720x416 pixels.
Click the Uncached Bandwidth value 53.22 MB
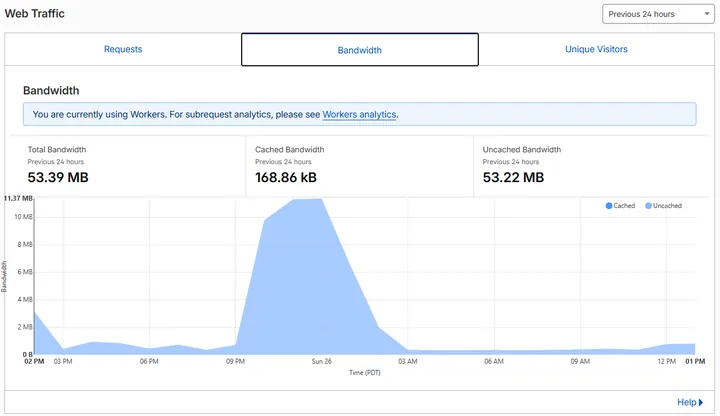pyautogui.click(x=513, y=177)
